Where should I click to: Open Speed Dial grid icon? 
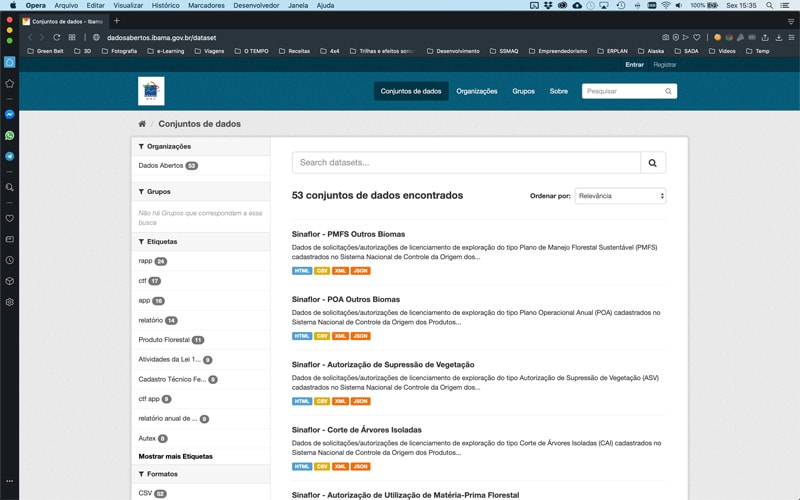point(72,37)
